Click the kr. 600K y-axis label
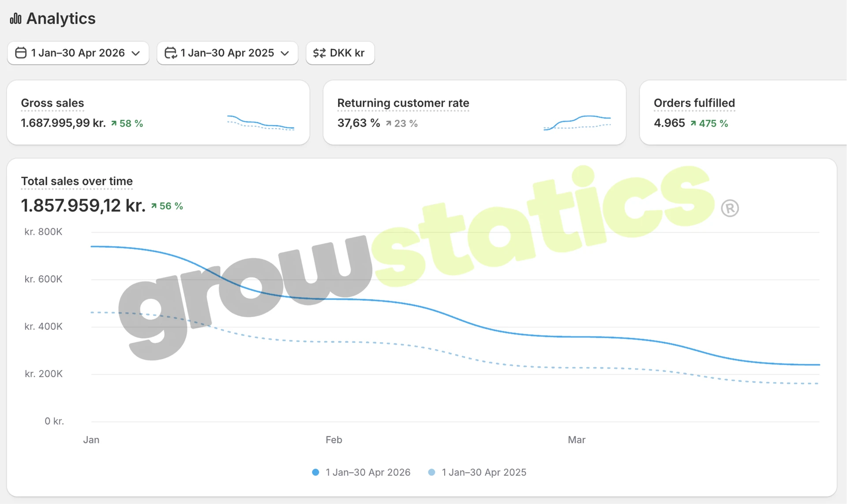 pyautogui.click(x=43, y=279)
